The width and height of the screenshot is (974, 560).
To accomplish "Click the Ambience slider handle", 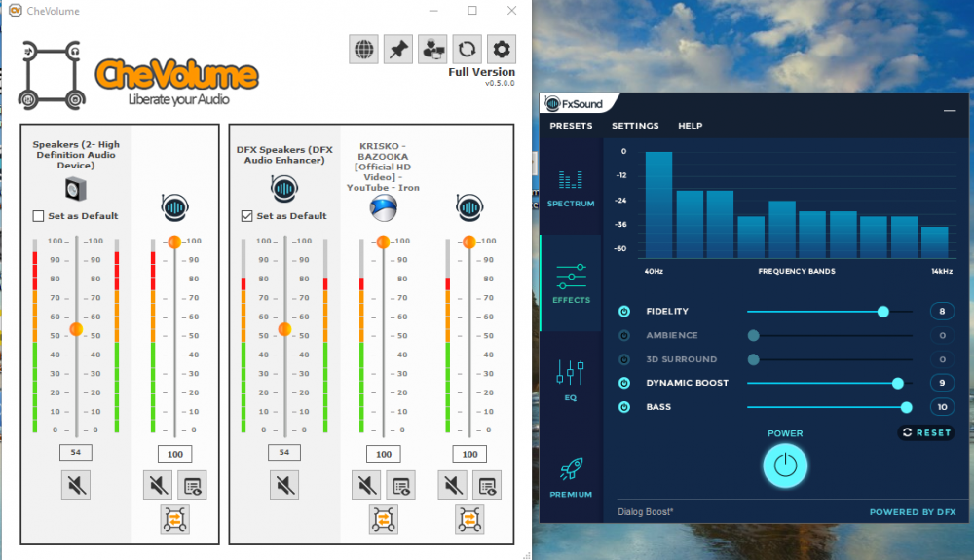I will click(754, 336).
